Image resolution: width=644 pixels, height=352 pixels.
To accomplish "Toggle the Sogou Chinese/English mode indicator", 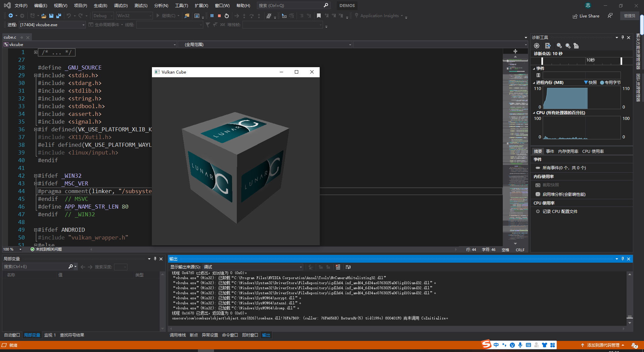I will click(496, 345).
